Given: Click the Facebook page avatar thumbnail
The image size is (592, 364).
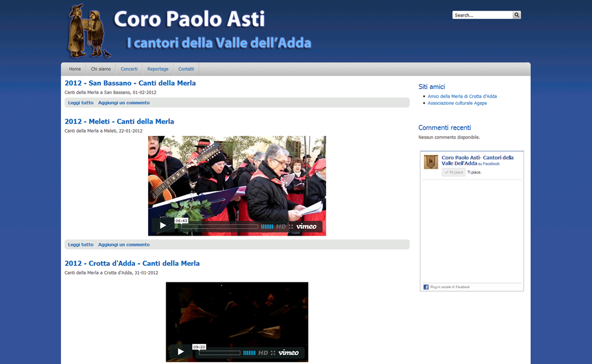Looking at the screenshot, I should pyautogui.click(x=431, y=162).
